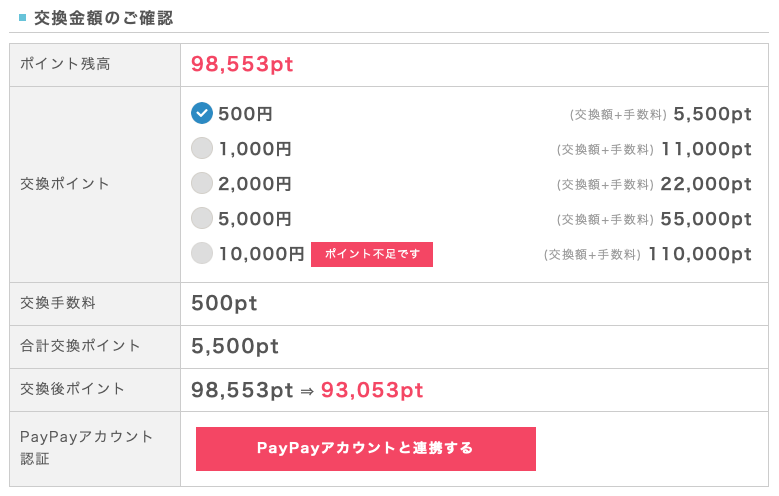Click the red ポイント不足です badge

pyautogui.click(x=372, y=254)
